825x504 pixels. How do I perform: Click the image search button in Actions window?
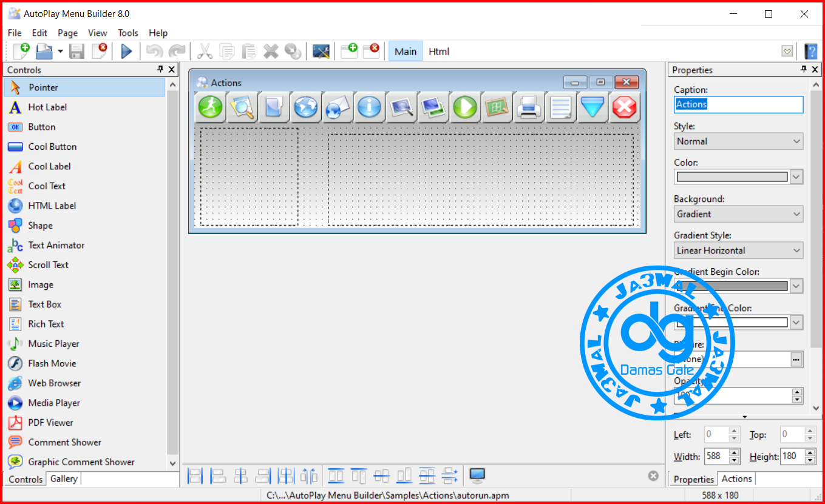coord(401,107)
